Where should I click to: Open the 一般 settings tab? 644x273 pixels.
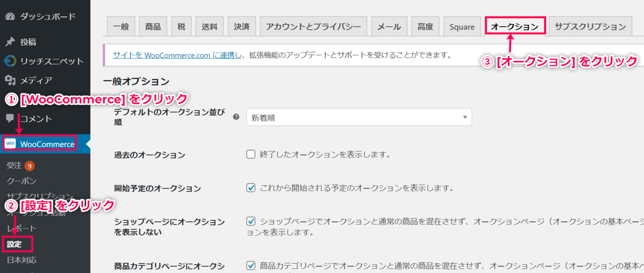[x=121, y=27]
